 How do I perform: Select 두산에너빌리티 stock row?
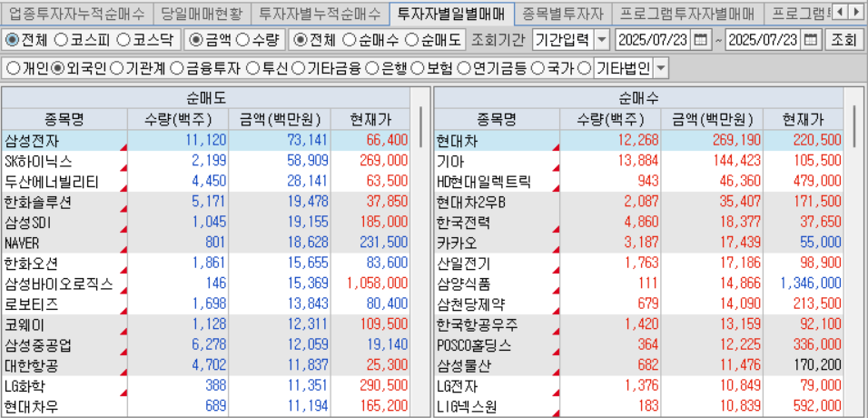click(x=206, y=182)
